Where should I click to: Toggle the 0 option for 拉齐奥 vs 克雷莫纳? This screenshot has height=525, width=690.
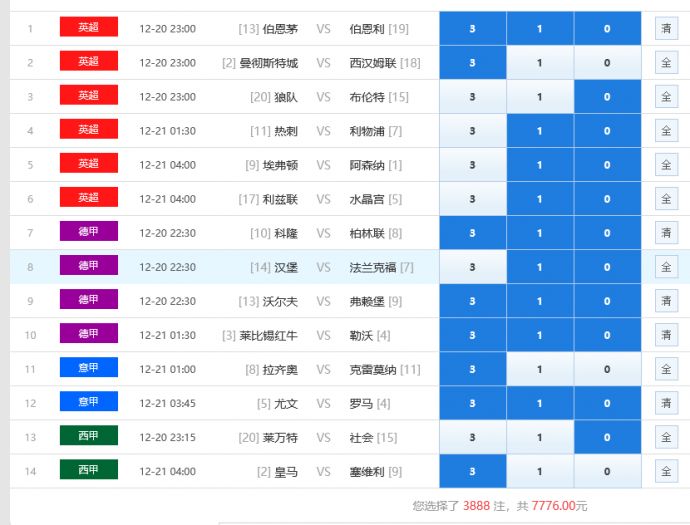click(x=607, y=369)
